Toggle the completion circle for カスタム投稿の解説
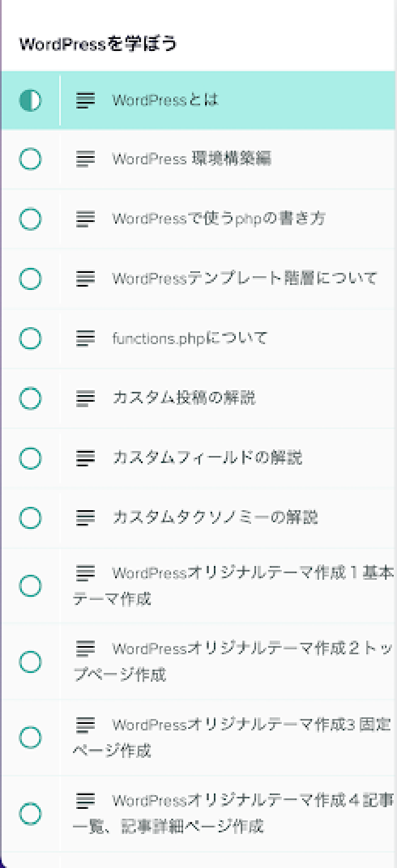 30,398
